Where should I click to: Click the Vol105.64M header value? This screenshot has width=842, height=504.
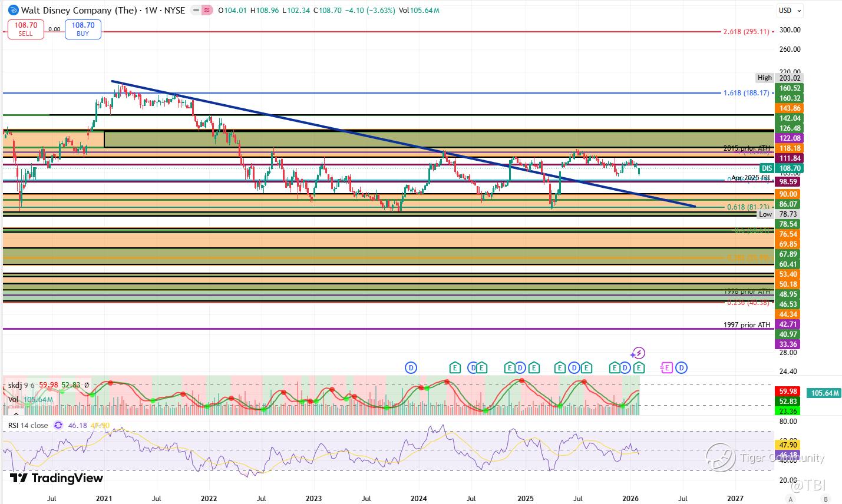tap(419, 10)
